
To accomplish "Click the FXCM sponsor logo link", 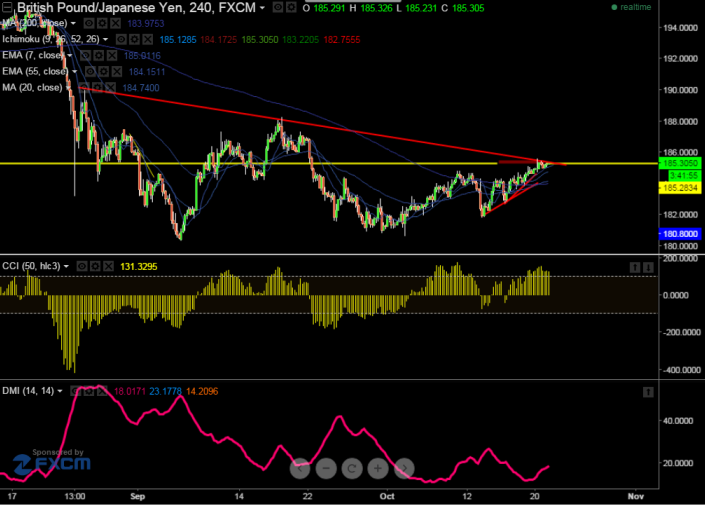I will 52,462.
